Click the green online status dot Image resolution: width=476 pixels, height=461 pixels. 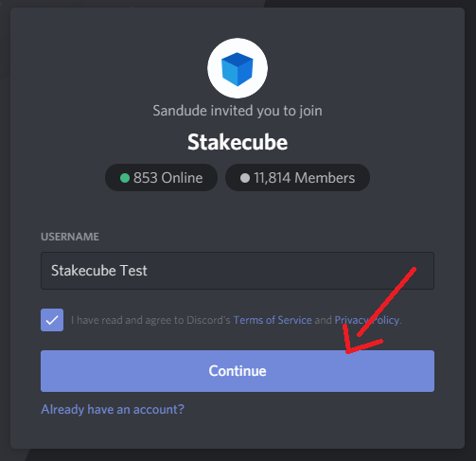(x=125, y=178)
